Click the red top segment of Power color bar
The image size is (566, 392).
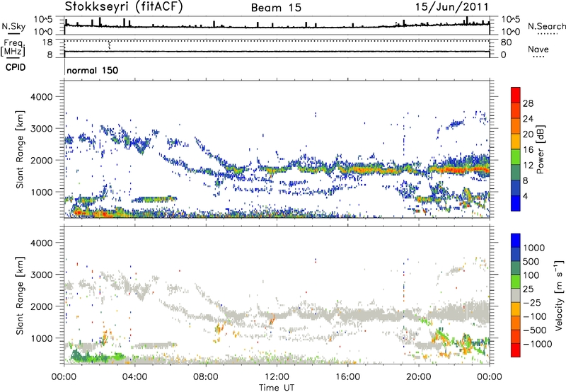516,95
